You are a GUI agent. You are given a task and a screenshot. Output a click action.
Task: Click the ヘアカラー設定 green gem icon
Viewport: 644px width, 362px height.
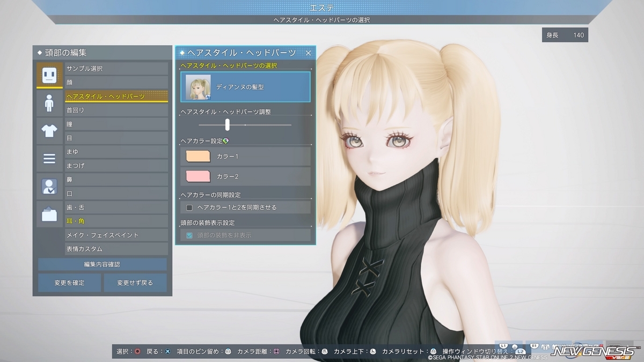pos(226,141)
